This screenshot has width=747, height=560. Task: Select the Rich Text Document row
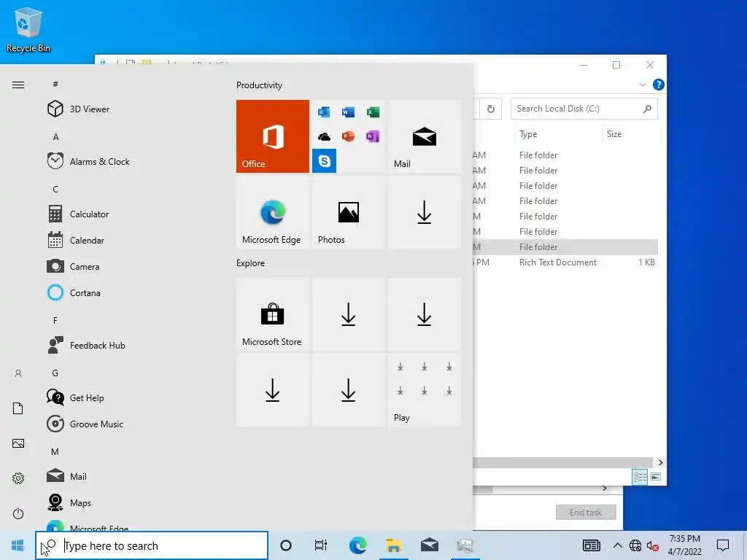(x=565, y=262)
